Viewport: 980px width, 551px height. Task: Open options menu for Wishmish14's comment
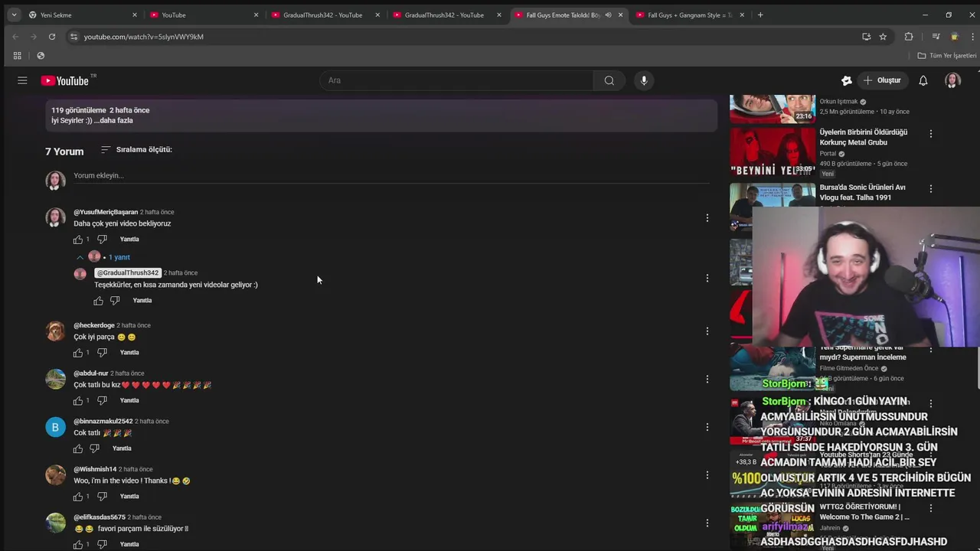[x=707, y=475]
